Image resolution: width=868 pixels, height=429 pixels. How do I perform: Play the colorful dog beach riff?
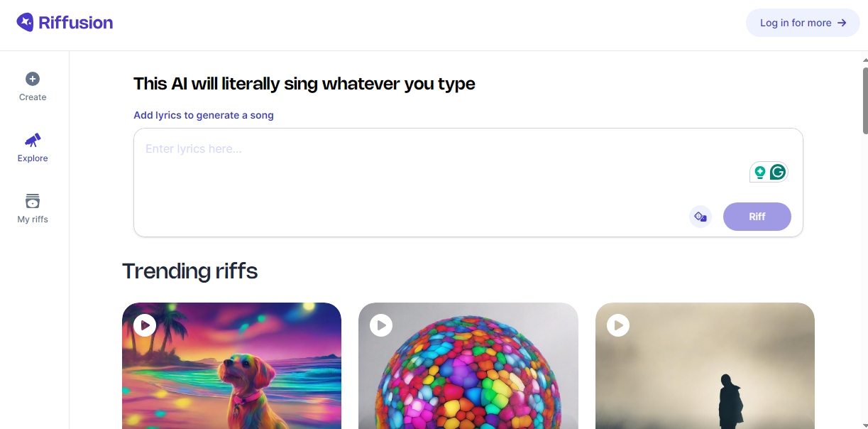click(x=145, y=325)
